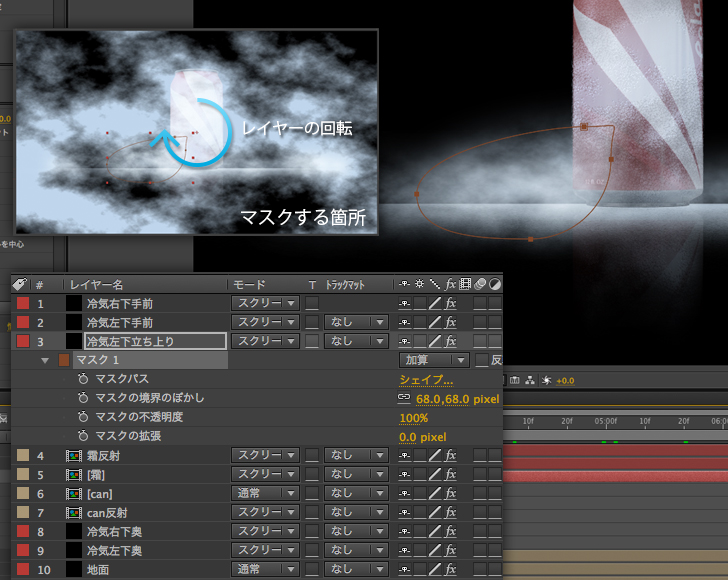Click the brown マスク 1 color swatch
Screen dimensions: 728x580
pos(63,360)
